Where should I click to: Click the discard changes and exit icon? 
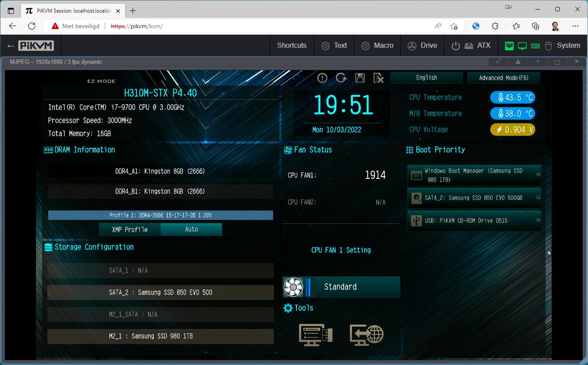click(x=379, y=78)
